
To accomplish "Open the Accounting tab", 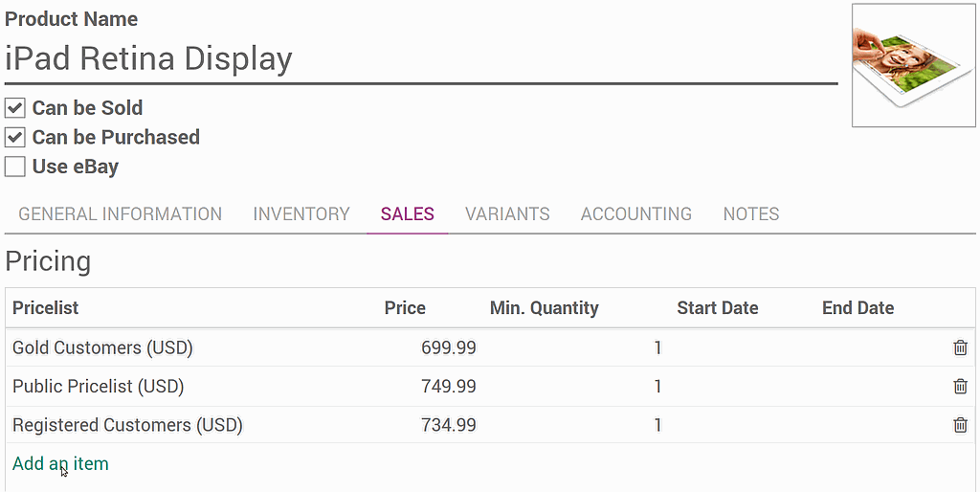I will 635,213.
